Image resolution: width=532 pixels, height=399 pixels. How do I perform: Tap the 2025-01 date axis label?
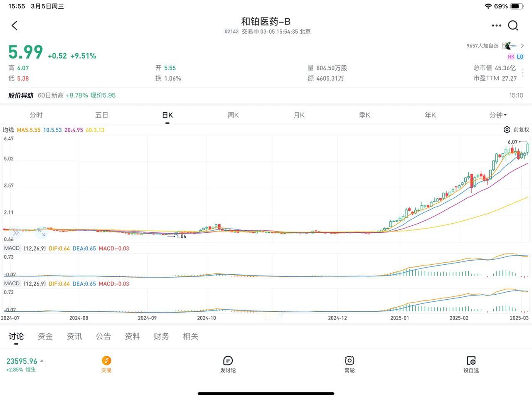tap(399, 318)
